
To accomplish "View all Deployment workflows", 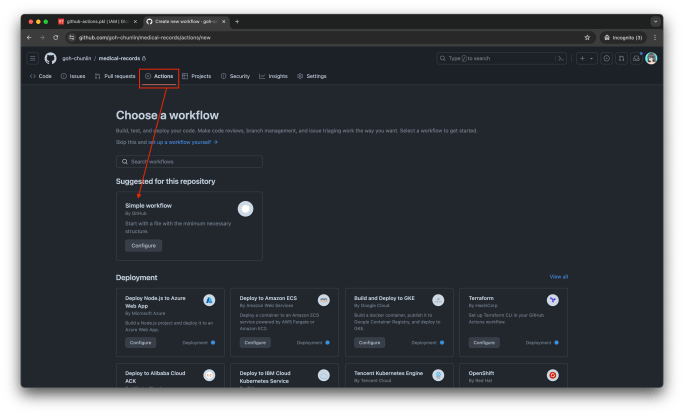I will 558,277.
